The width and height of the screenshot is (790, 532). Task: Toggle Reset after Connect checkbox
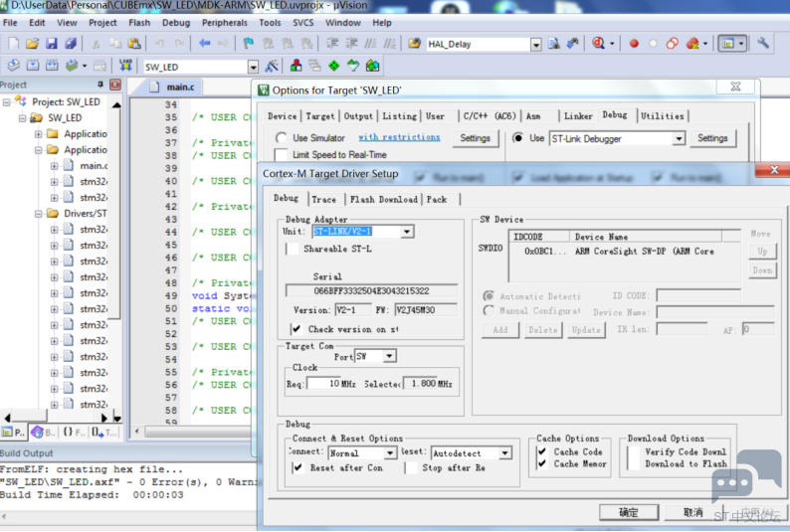coord(298,467)
